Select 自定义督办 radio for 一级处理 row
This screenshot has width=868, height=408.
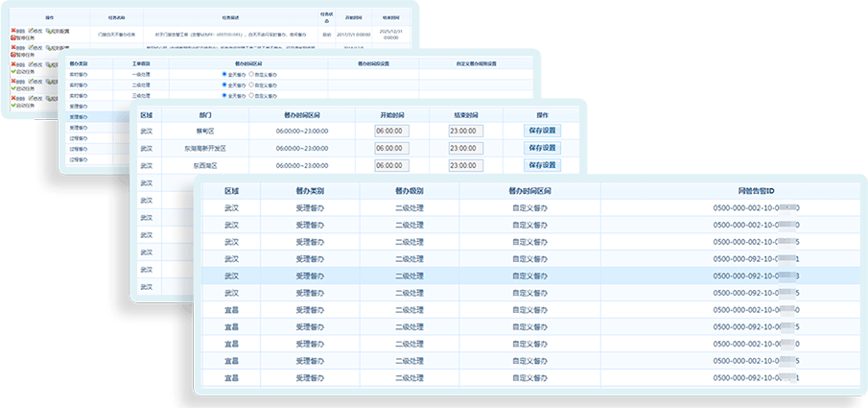tap(251, 74)
